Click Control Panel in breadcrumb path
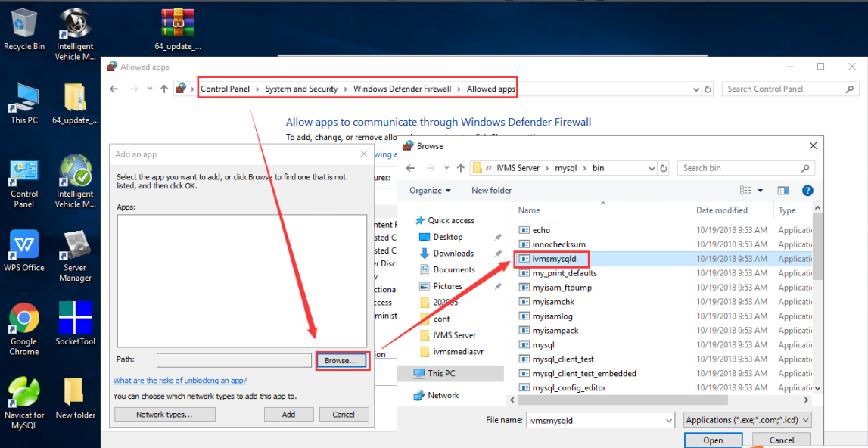The height and width of the screenshot is (448, 868). pyautogui.click(x=225, y=89)
